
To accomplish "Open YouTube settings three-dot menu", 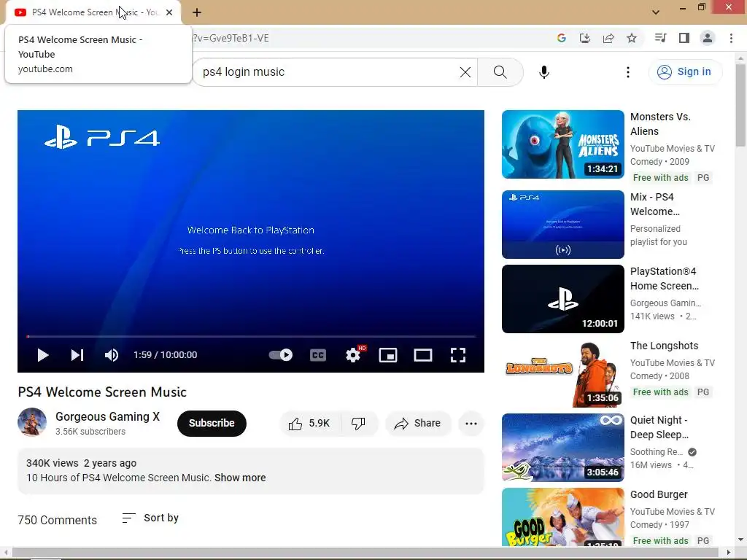I will coord(628,72).
